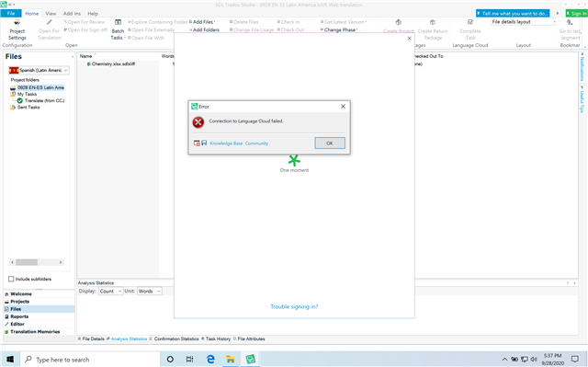Screen dimensions: 588x367
Task: Open the Useful Tips side panel tab
Action: pyautogui.click(x=582, y=99)
